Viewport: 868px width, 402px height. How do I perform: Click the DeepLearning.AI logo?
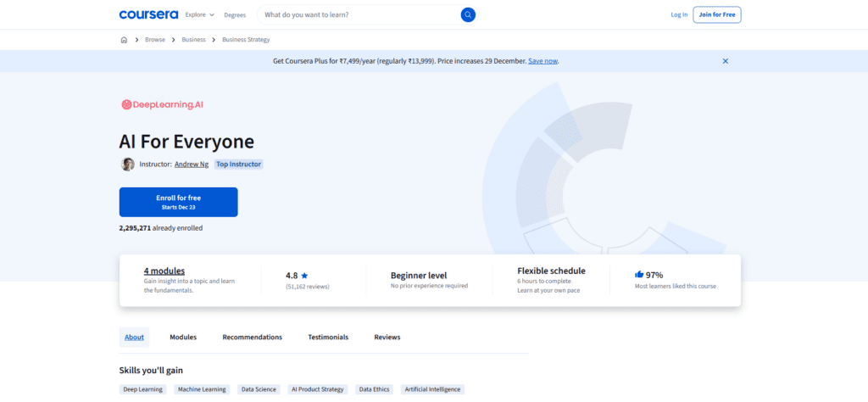click(x=162, y=104)
